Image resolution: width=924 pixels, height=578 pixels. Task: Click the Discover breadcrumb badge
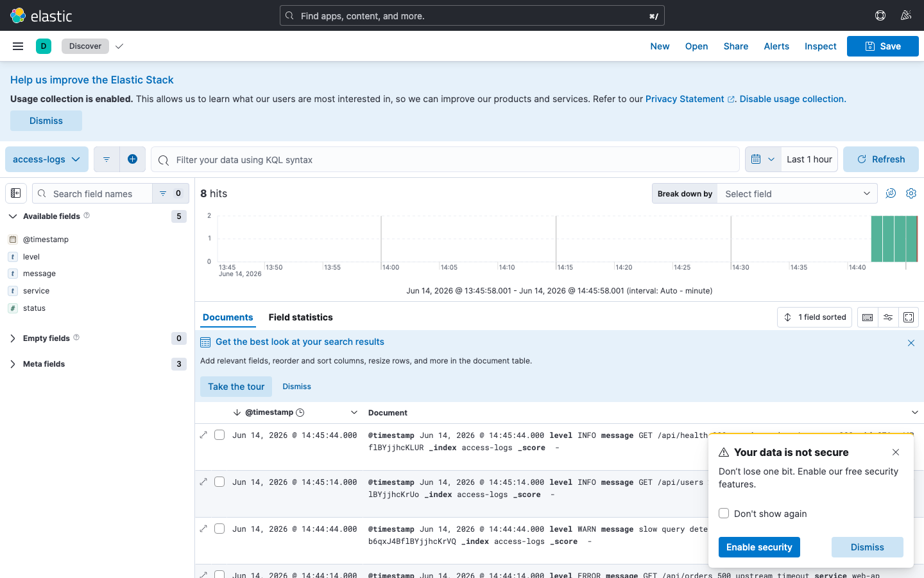[x=85, y=46]
